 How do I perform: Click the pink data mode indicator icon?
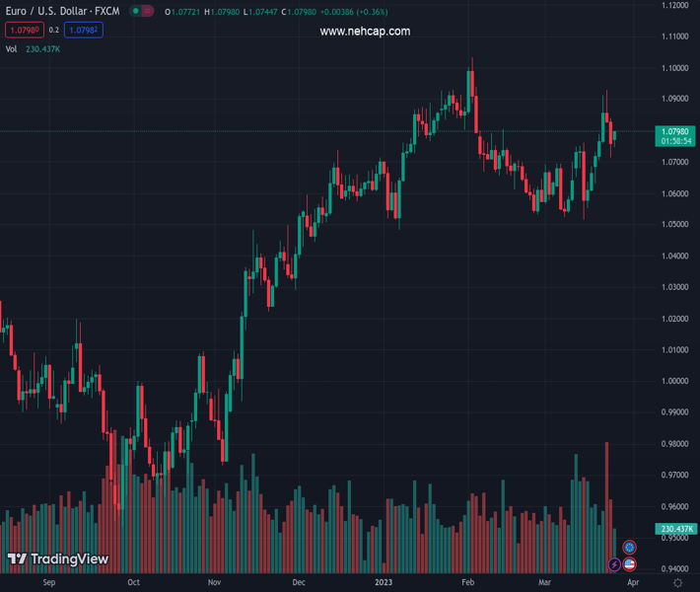coord(148,12)
